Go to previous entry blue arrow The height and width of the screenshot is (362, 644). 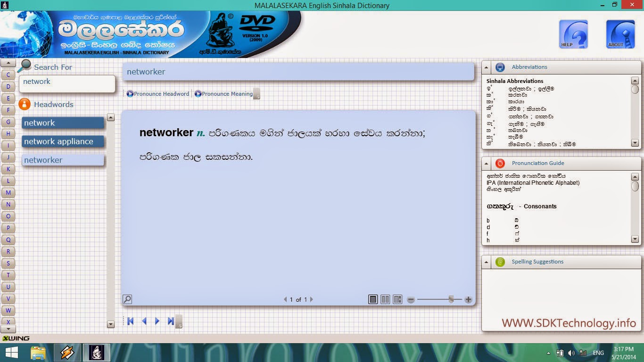click(144, 321)
